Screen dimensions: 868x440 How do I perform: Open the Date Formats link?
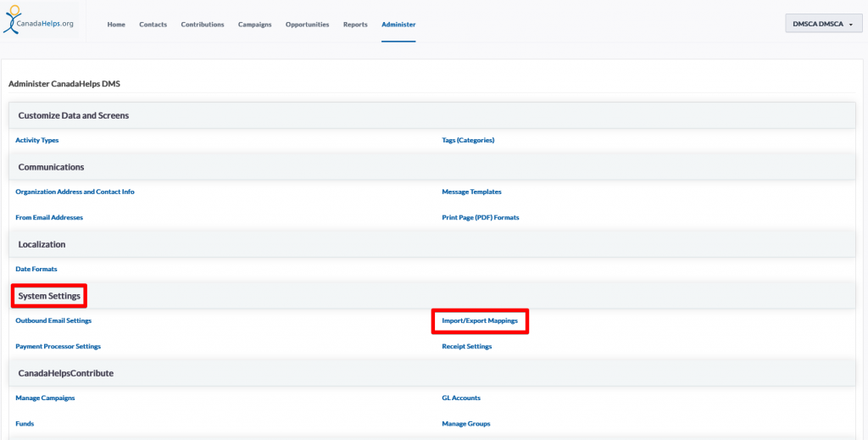point(36,269)
